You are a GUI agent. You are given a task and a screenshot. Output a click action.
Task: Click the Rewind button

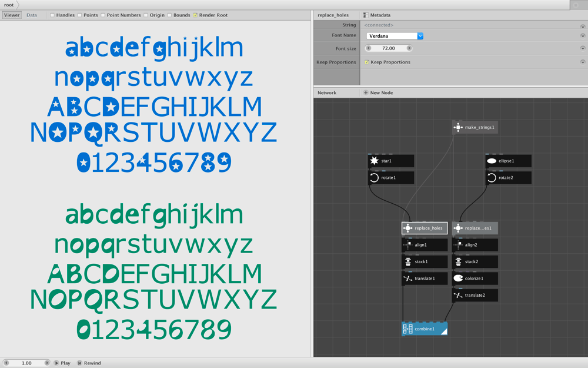pos(89,363)
